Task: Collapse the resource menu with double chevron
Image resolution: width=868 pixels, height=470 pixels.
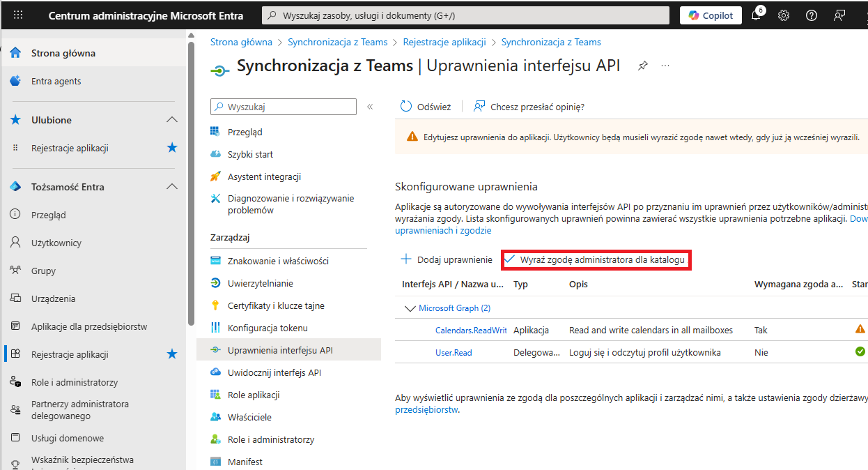Action: pyautogui.click(x=370, y=107)
